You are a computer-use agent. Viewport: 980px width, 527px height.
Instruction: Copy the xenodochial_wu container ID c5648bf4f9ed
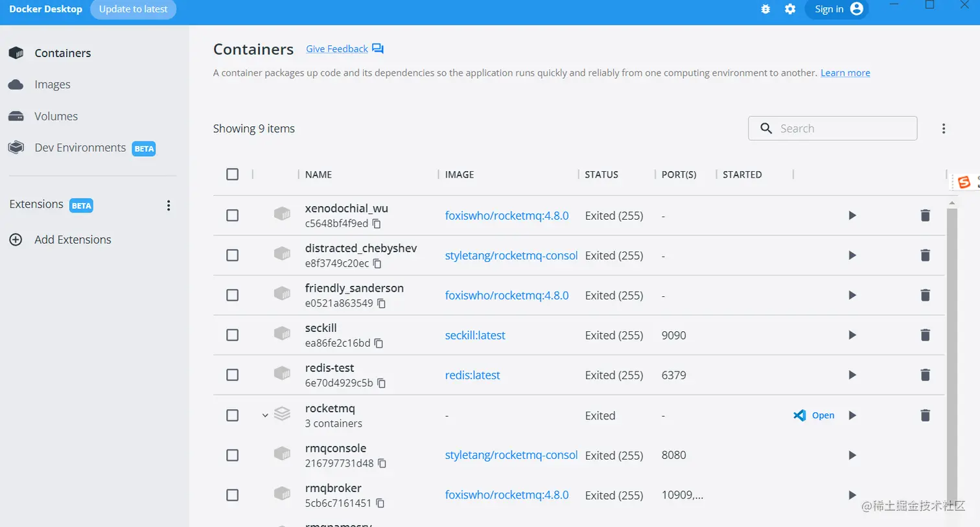tap(377, 224)
